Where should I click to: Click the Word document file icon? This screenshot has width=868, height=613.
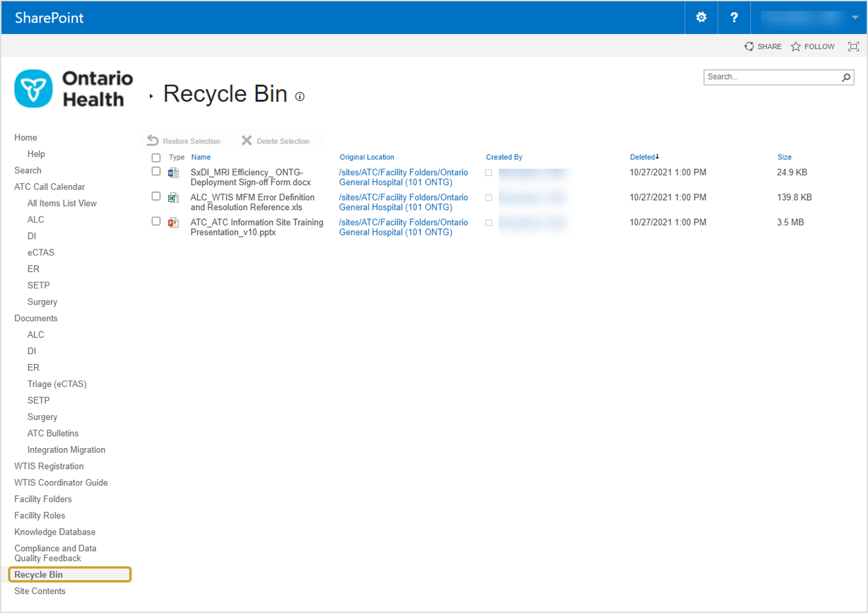tap(173, 173)
